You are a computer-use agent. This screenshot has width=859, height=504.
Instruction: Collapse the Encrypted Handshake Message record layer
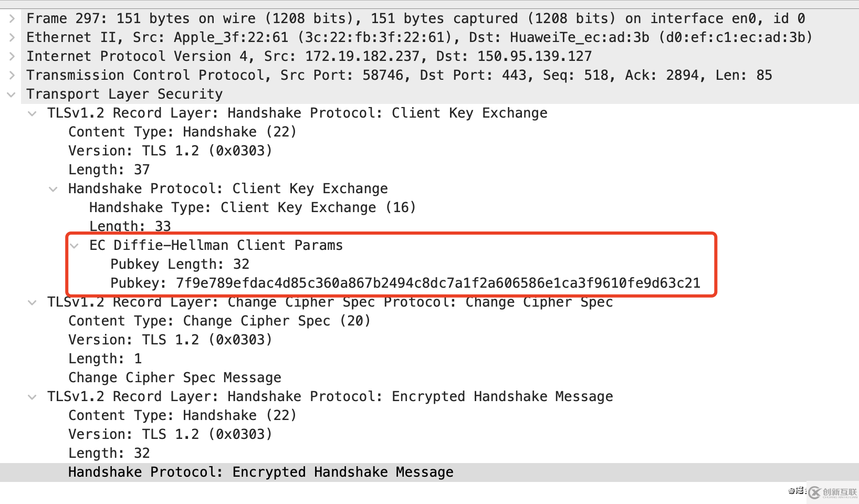pyautogui.click(x=33, y=397)
